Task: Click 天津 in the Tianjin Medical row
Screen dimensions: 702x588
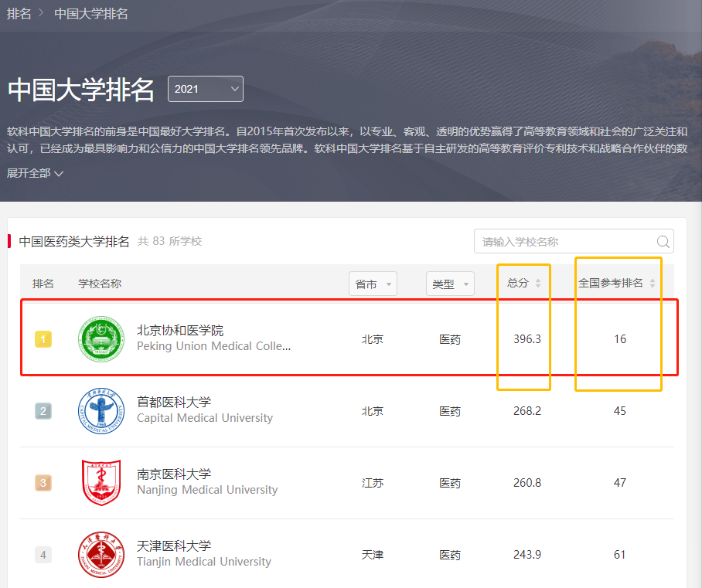Action: coord(373,555)
